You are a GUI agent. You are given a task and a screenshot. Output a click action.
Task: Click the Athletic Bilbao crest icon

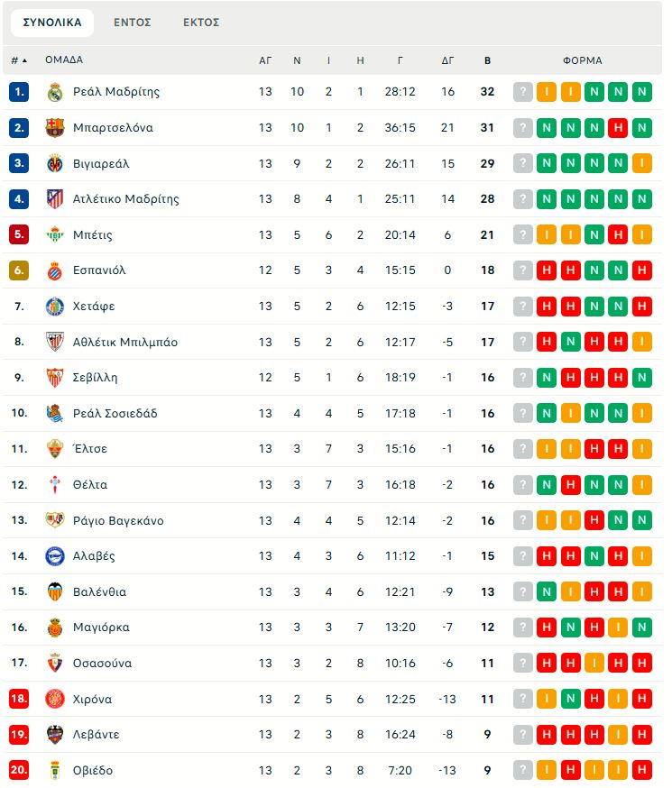click(x=55, y=342)
